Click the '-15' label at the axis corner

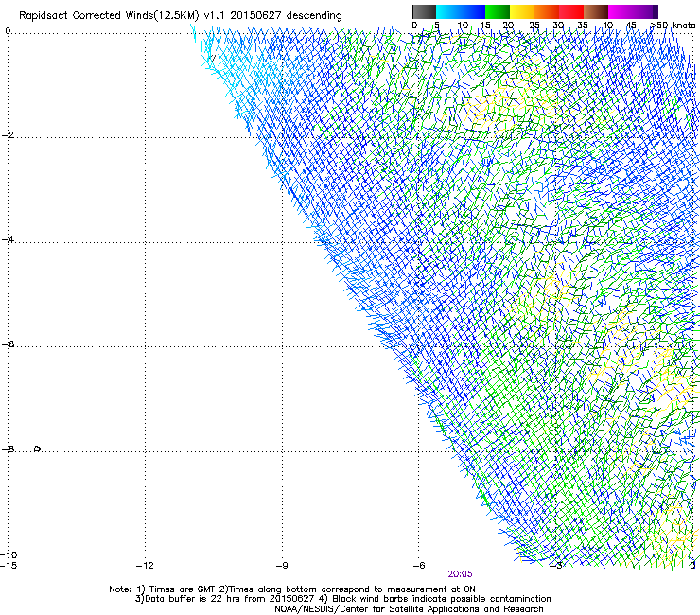(x=9, y=566)
